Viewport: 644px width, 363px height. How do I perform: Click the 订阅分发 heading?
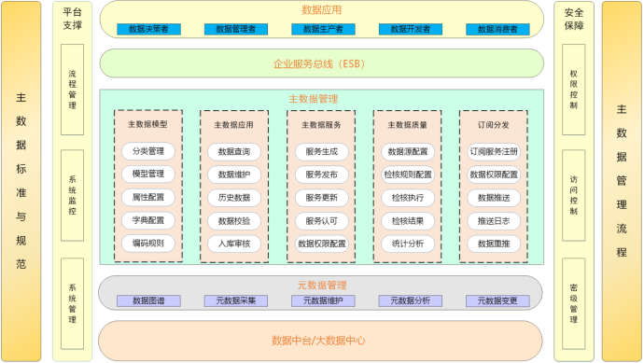(x=494, y=124)
